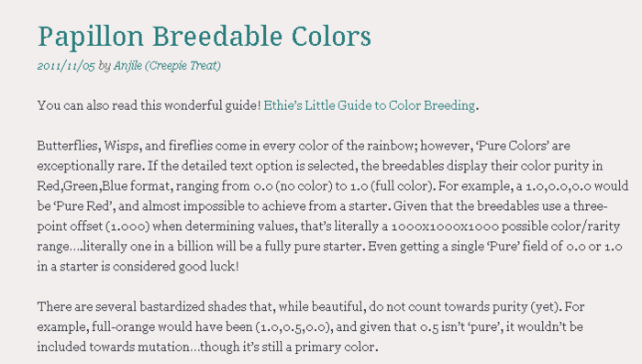This screenshot has width=642, height=364.
Task: Click 'You can also read this wonderful guide!' sentence
Action: coord(149,105)
